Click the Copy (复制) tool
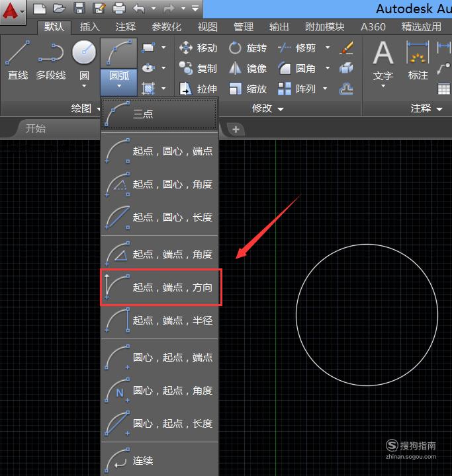Image resolution: width=452 pixels, height=476 pixels. click(198, 68)
